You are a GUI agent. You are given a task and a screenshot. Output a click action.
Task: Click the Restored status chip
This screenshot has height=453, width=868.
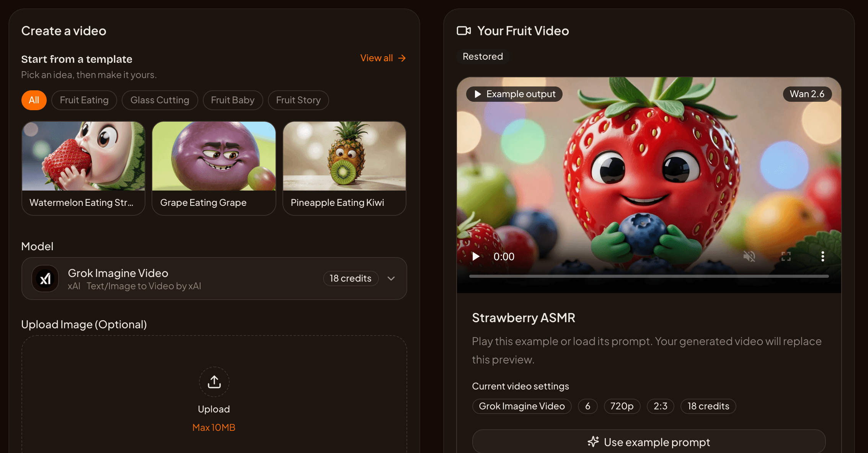click(483, 57)
